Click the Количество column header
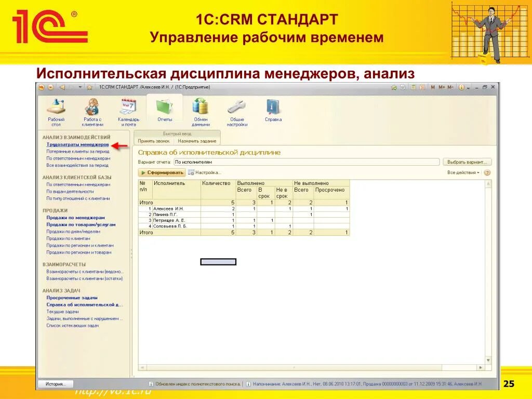The image size is (532, 399). pyautogui.click(x=218, y=189)
